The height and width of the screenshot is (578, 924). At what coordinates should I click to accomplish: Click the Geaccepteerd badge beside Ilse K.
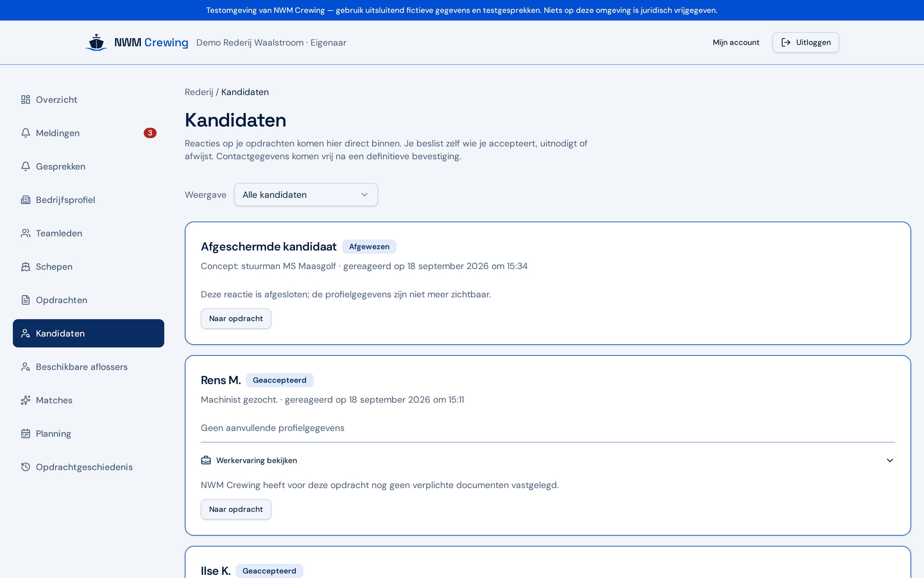point(269,571)
